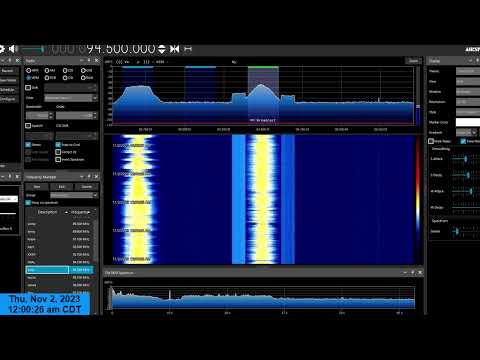Open the Gradient dropdown in Display panel
Viewport: 480px width, 360px height.
coord(466,132)
